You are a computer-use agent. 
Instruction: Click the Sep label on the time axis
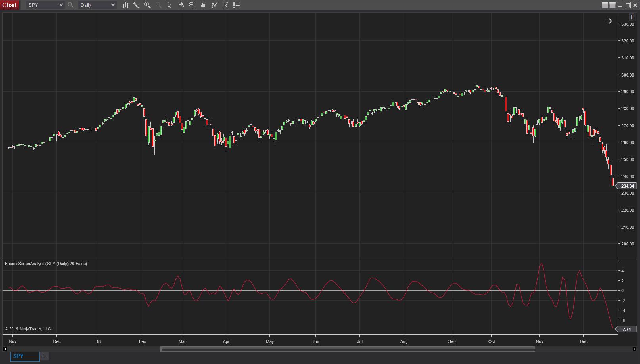[452, 341]
